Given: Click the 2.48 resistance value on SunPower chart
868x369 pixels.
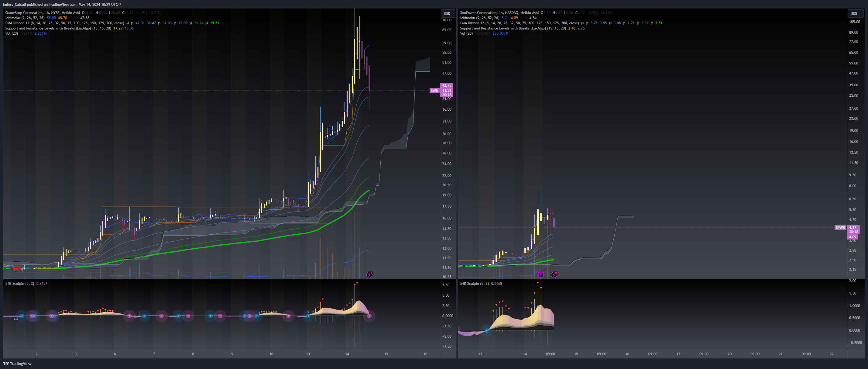Looking at the screenshot, I should [572, 28].
